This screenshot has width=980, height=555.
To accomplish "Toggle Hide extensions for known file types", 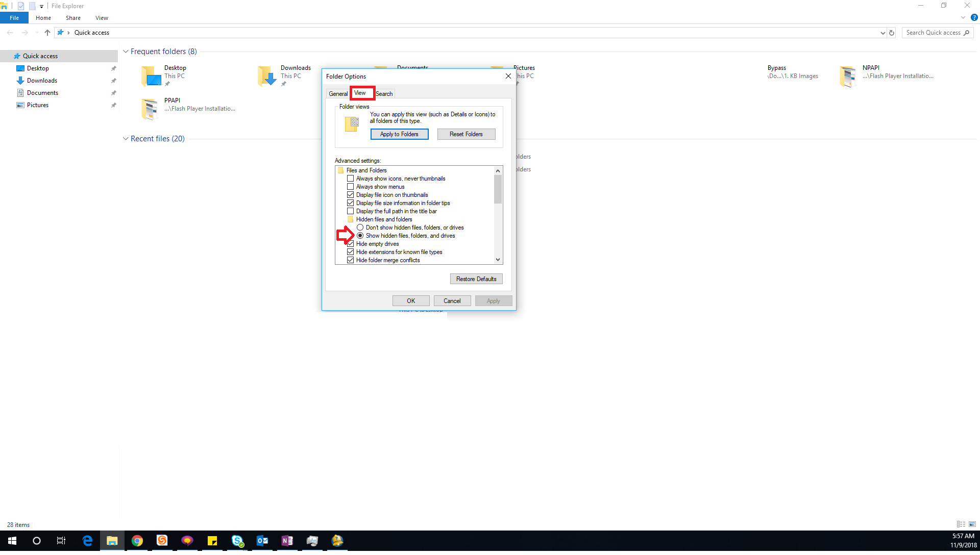I will pyautogui.click(x=351, y=251).
